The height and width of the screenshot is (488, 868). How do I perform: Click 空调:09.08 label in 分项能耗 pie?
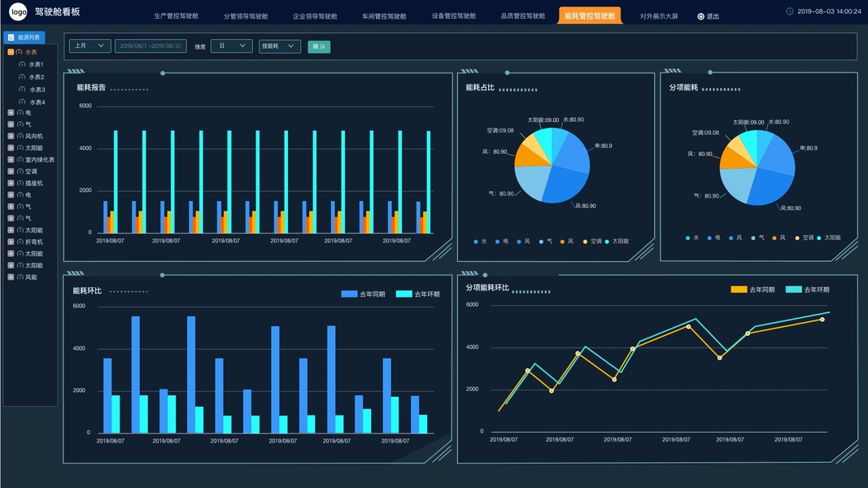pos(705,133)
